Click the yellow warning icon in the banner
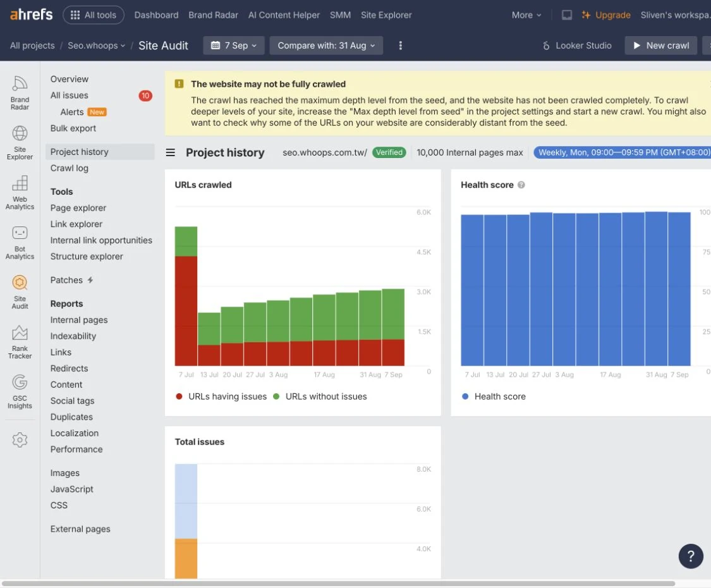The width and height of the screenshot is (711, 588). pos(179,84)
